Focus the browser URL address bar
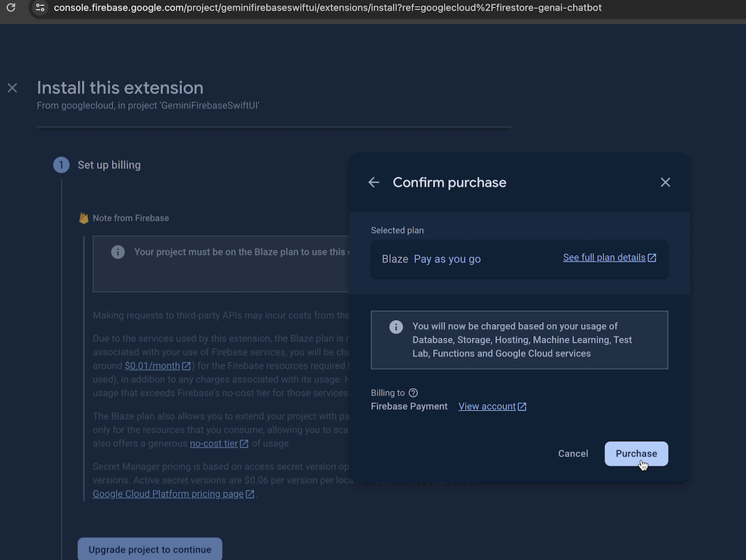Viewport: 746px width, 560px height. (327, 8)
